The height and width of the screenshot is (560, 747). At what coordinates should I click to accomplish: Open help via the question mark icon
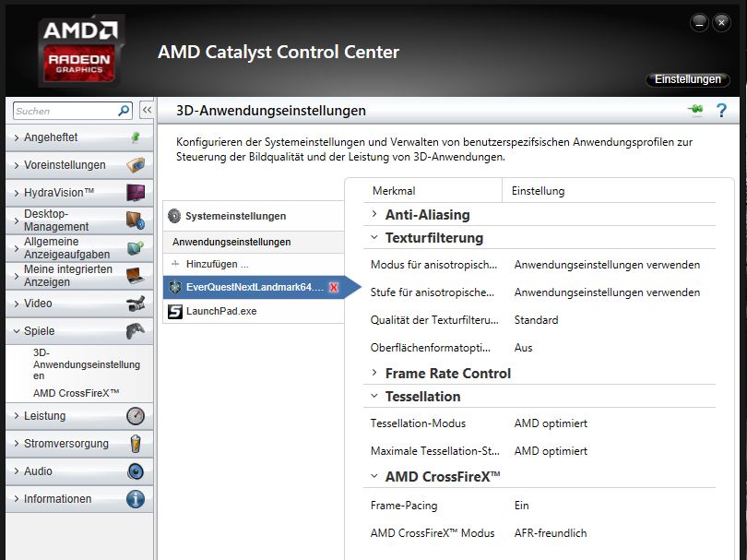point(721,110)
